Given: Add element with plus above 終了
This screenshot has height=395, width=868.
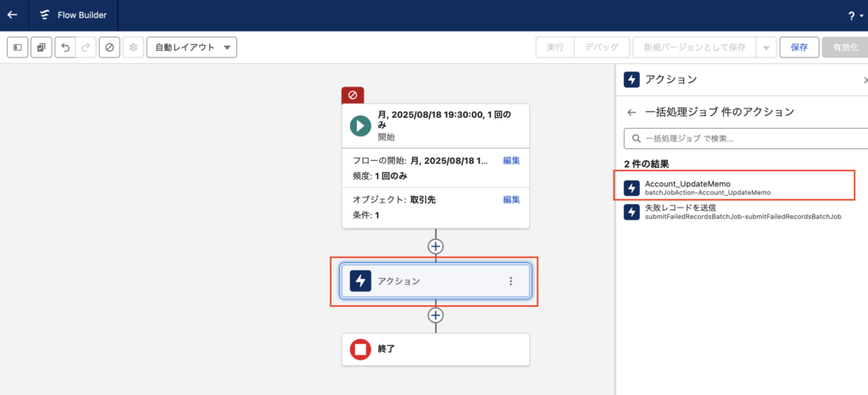Looking at the screenshot, I should pos(436,315).
